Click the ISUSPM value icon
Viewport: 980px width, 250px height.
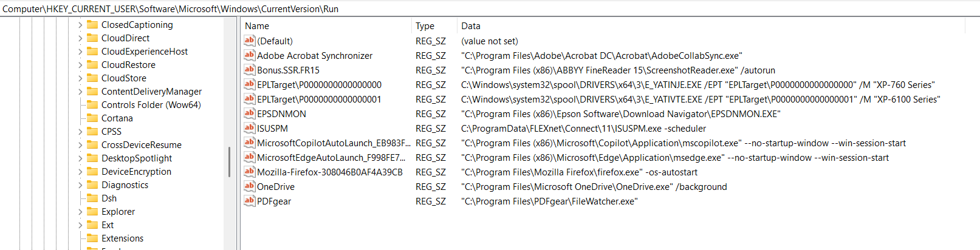pyautogui.click(x=250, y=128)
